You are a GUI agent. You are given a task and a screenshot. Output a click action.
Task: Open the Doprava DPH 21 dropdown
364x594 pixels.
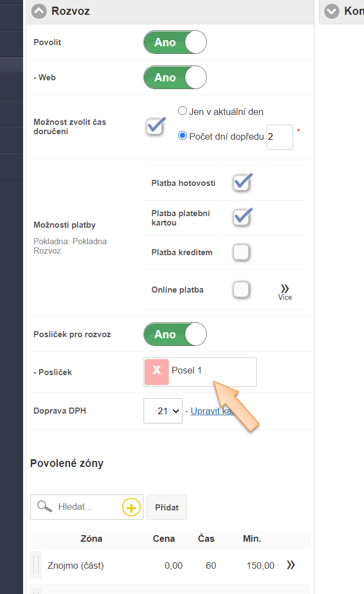[x=163, y=411]
